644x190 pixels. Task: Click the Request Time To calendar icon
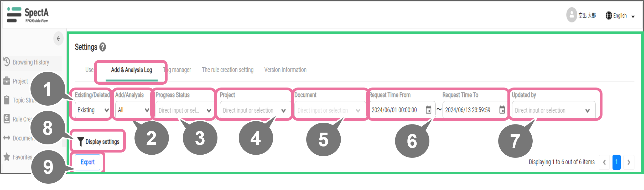502,110
